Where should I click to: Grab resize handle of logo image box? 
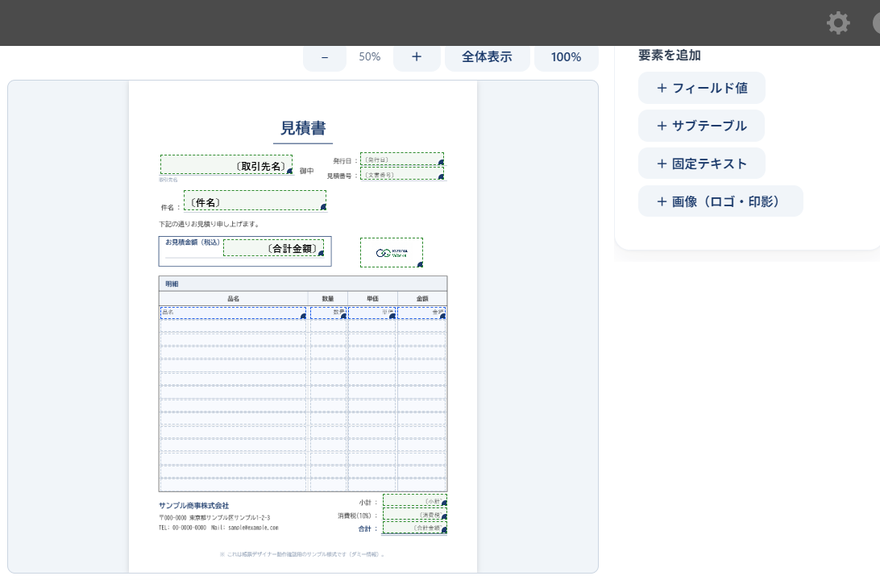click(x=420, y=264)
